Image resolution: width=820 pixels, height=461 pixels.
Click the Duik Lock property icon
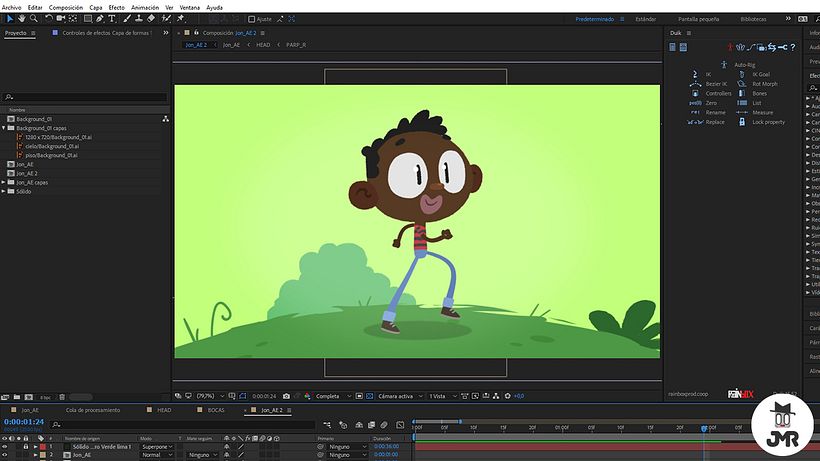tap(742, 122)
